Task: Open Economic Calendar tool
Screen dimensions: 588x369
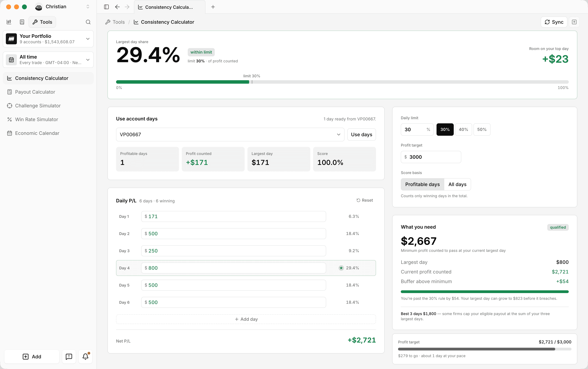Action: 48,133
